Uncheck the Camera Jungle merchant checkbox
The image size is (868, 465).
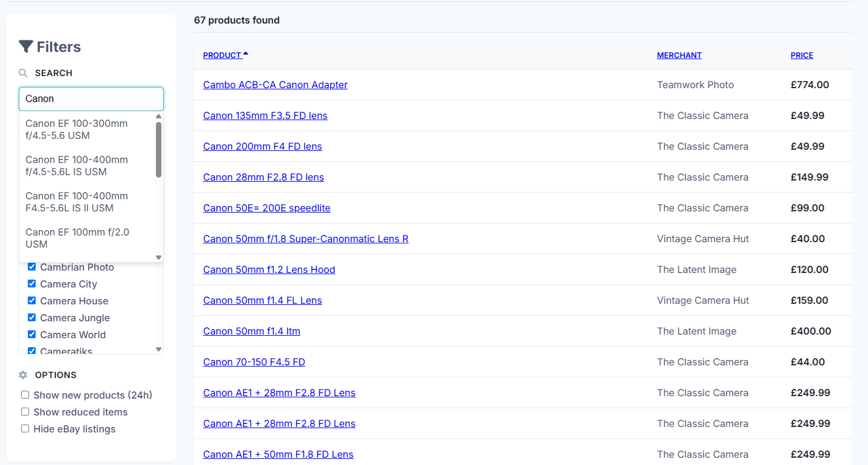click(x=32, y=318)
